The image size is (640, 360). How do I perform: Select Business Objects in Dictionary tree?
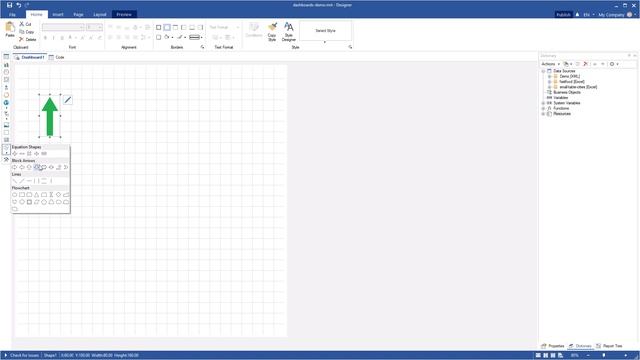click(x=567, y=92)
